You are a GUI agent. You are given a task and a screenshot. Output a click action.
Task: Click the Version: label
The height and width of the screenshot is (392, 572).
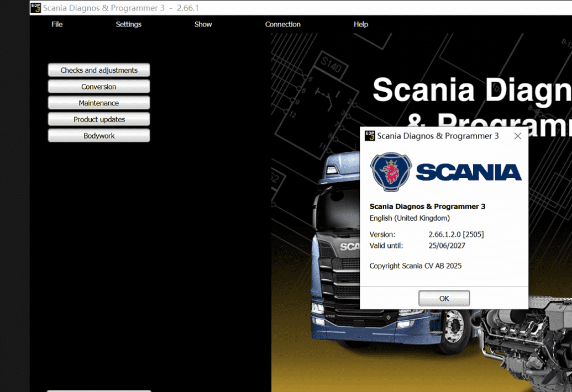tap(382, 234)
